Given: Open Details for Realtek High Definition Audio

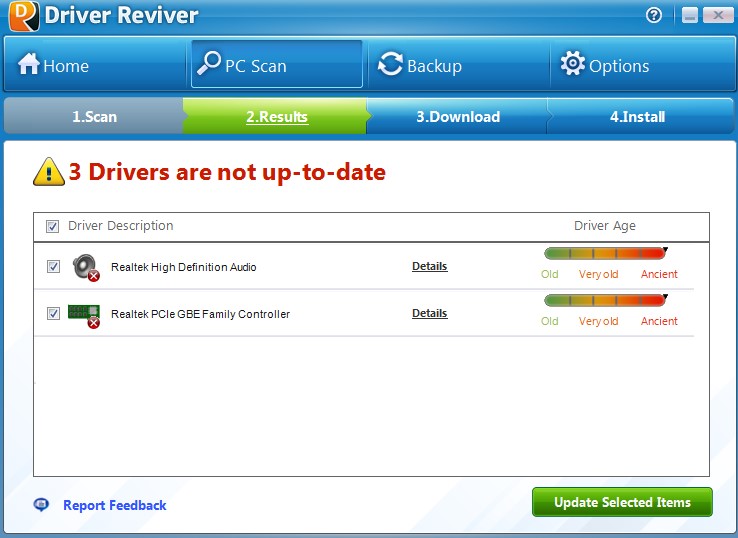Looking at the screenshot, I should coord(429,266).
